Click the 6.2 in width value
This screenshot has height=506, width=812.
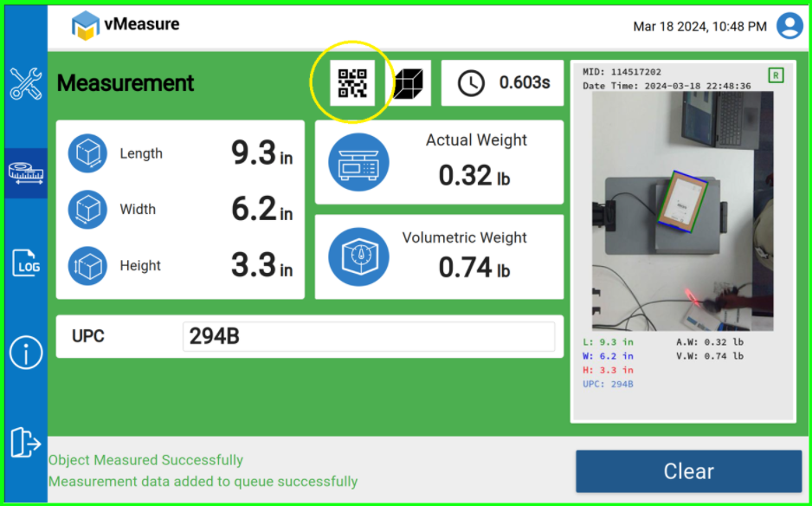262,210
